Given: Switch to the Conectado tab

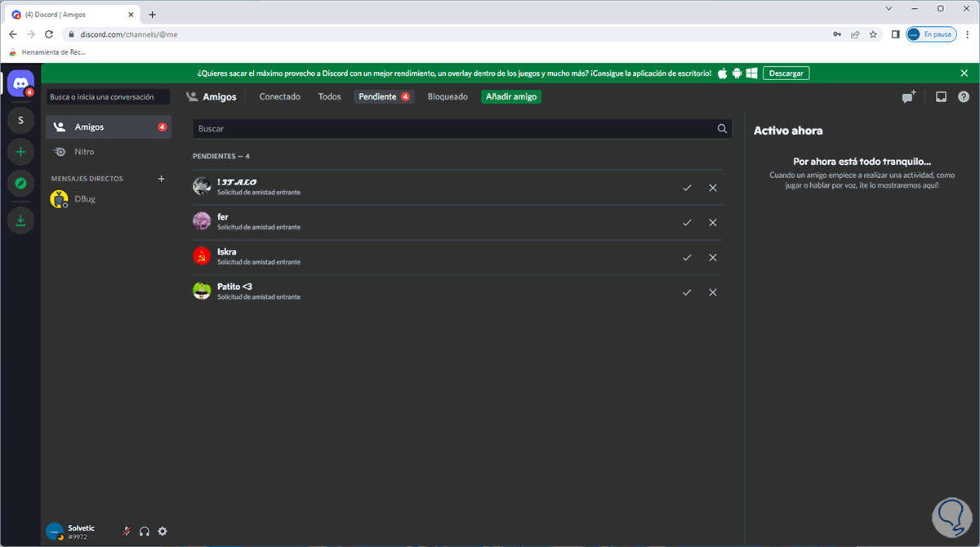Looking at the screenshot, I should coord(280,96).
